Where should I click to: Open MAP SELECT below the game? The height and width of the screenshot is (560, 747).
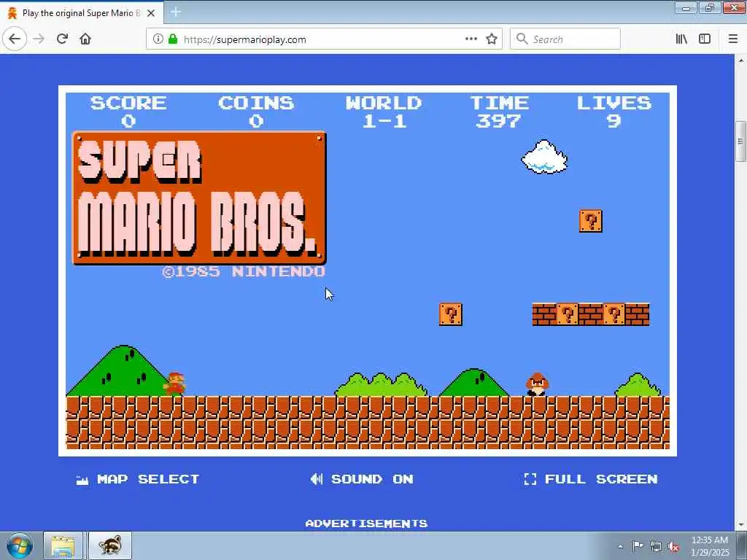coord(138,479)
